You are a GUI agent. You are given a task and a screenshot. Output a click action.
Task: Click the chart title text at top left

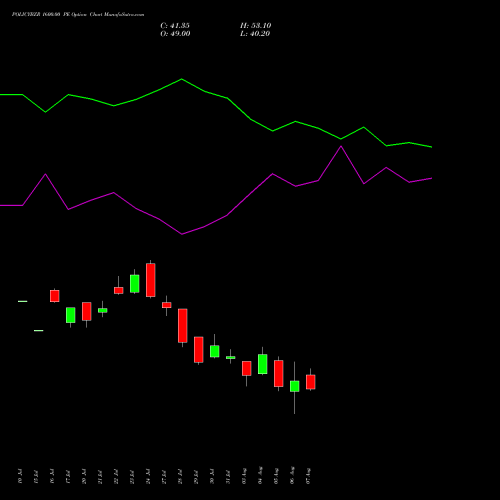tap(78, 15)
